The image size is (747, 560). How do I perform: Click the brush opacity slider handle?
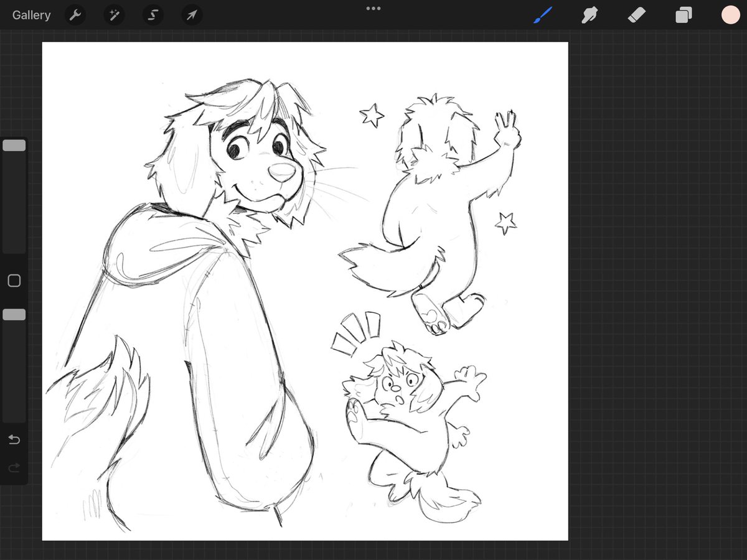click(x=14, y=315)
